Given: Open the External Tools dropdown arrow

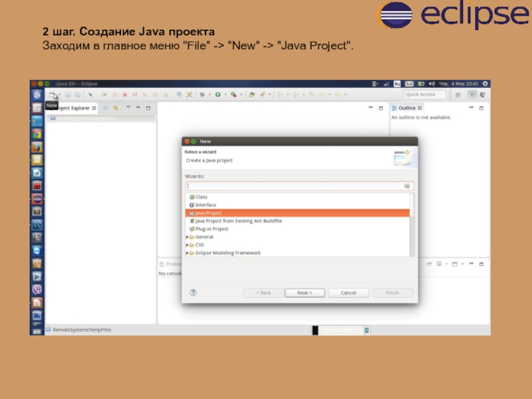Looking at the screenshot, I should (x=241, y=94).
